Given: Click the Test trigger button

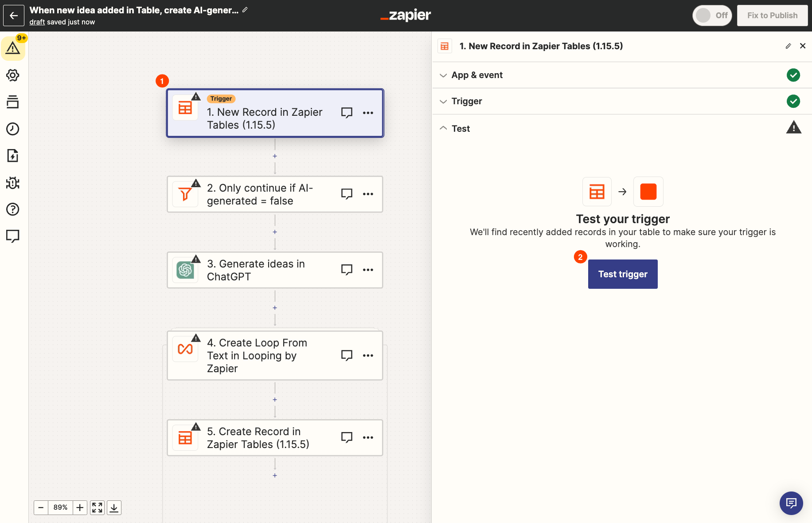Looking at the screenshot, I should [x=623, y=274].
